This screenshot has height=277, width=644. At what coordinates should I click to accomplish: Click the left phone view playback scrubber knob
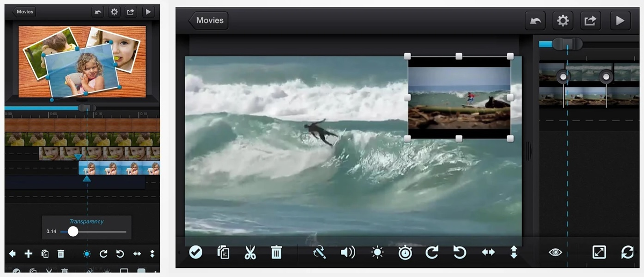86,108
